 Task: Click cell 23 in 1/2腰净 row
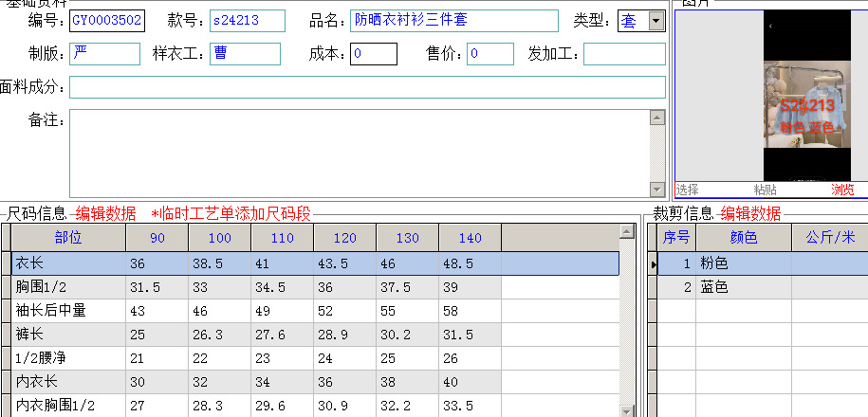click(283, 358)
